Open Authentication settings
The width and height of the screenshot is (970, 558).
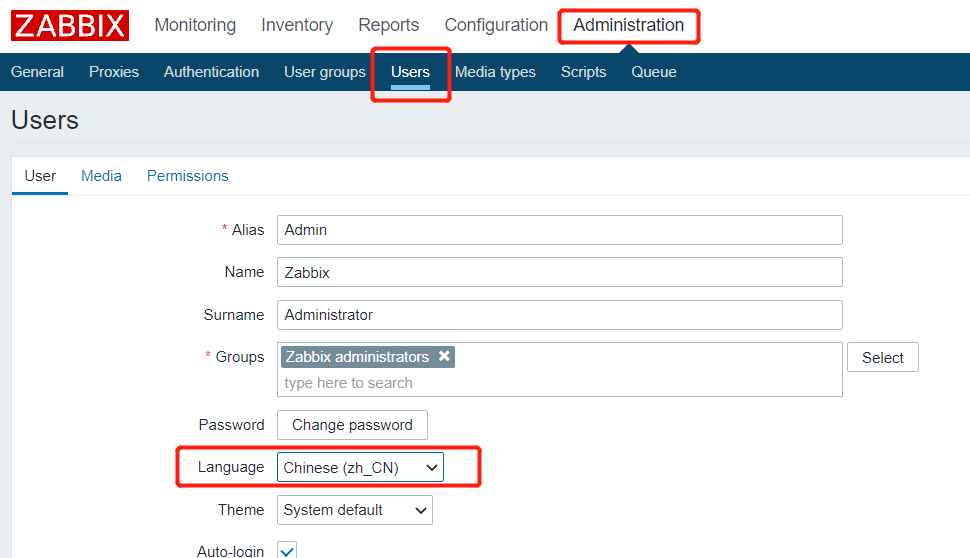coord(212,72)
